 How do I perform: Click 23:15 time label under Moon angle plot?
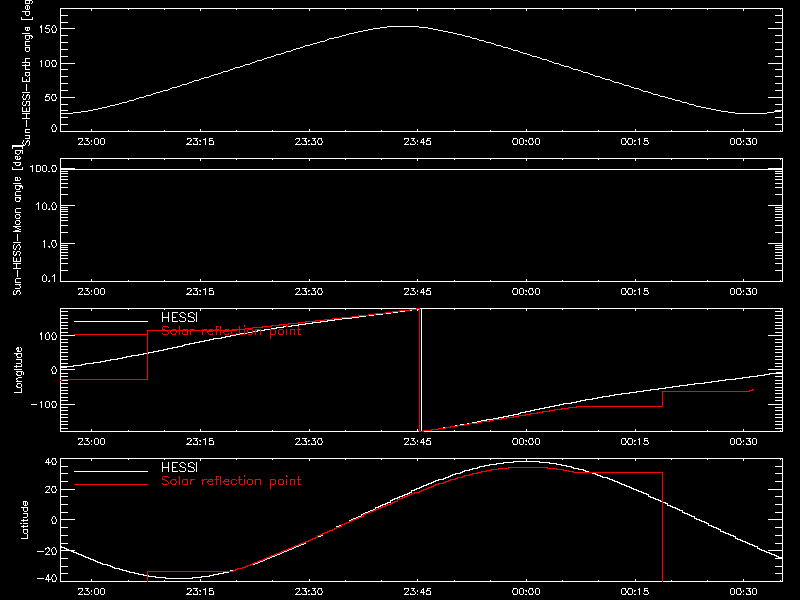[x=200, y=291]
